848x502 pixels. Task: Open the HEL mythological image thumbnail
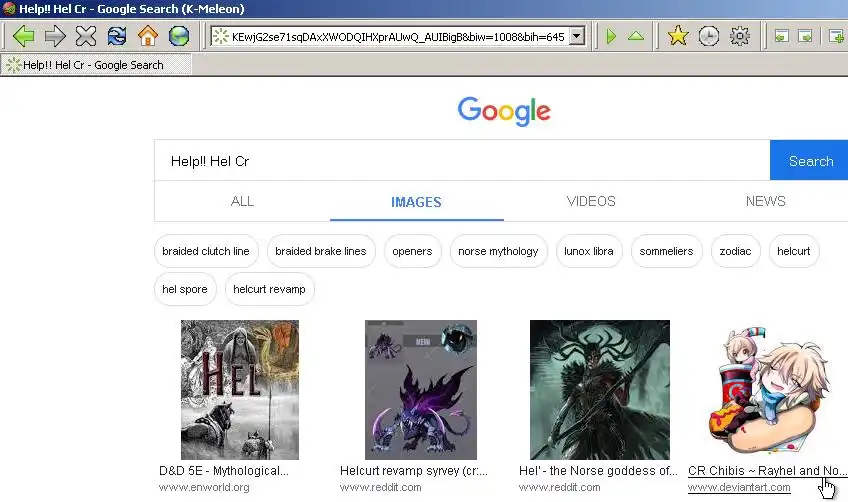[x=240, y=389]
